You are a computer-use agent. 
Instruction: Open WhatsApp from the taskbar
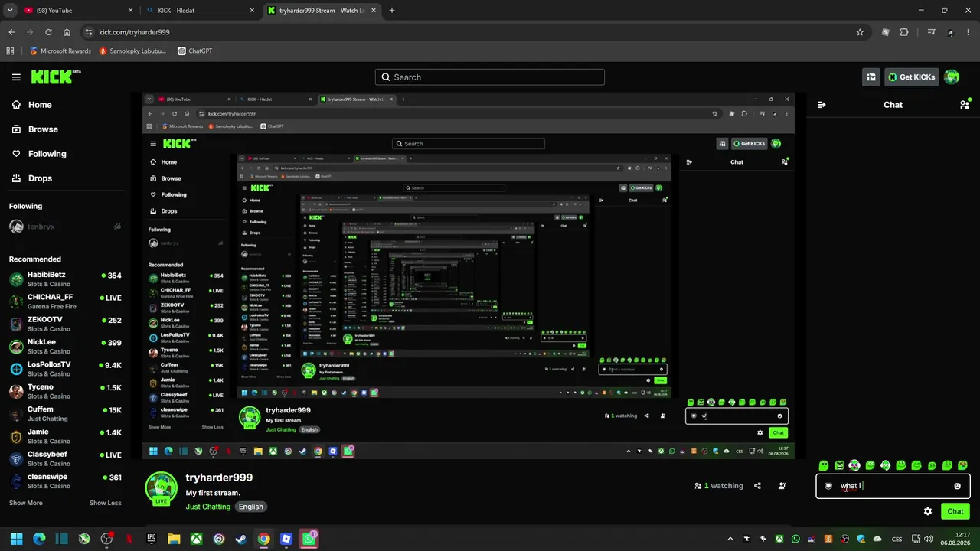point(309,539)
